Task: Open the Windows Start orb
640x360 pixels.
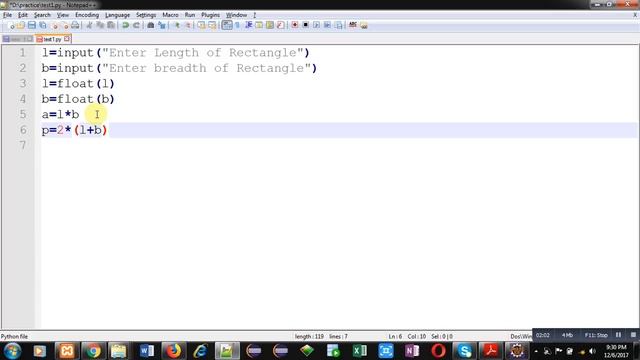Action: click(12, 351)
